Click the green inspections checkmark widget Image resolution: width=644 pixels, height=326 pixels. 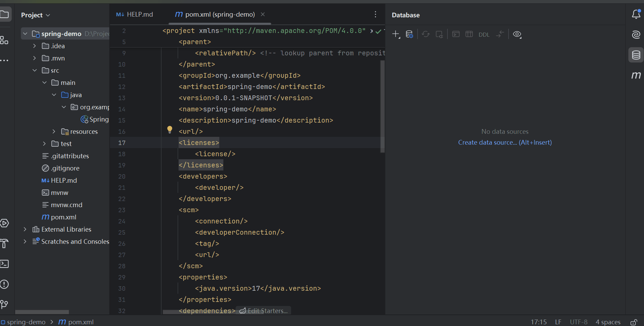tap(378, 31)
